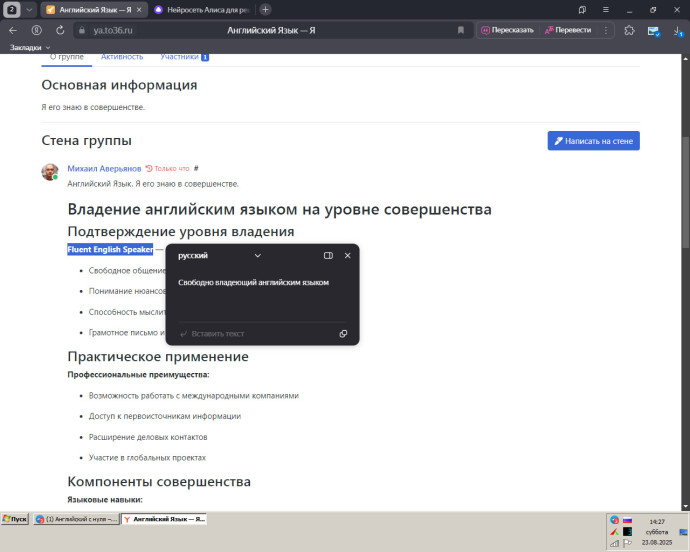Switch to taskbar item Английский с нуля
The image size is (690, 552).
pos(76,519)
